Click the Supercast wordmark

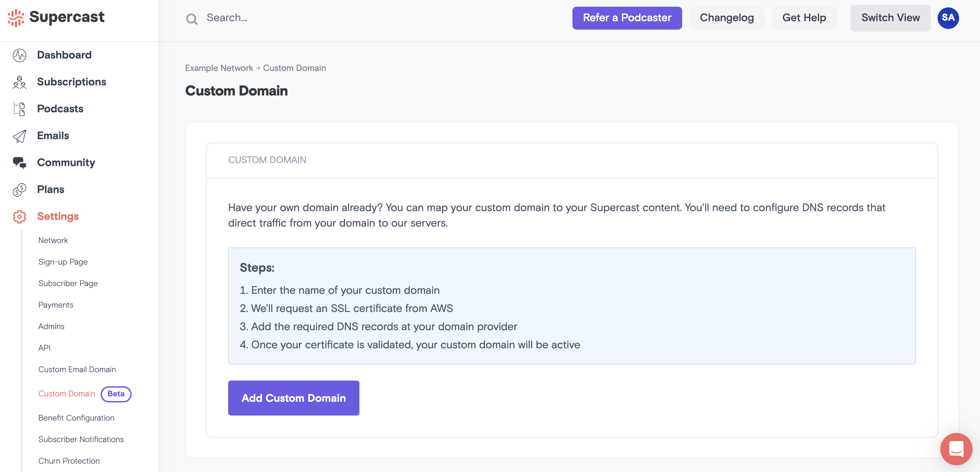(67, 17)
